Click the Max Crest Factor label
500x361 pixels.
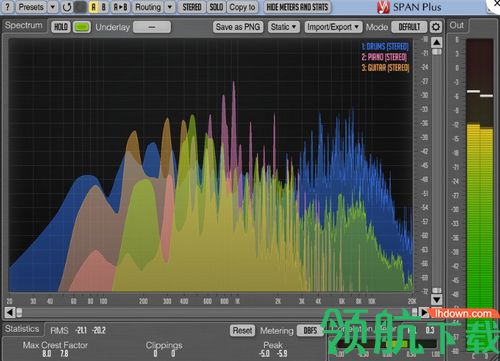click(x=55, y=345)
